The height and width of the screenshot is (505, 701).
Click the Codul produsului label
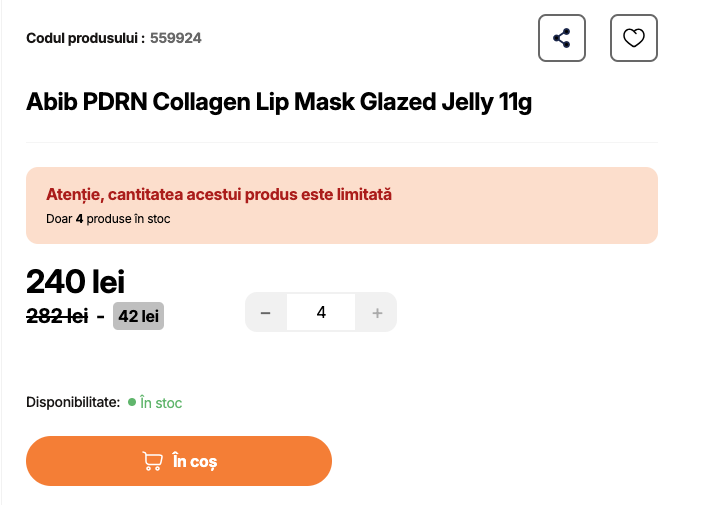click(85, 39)
